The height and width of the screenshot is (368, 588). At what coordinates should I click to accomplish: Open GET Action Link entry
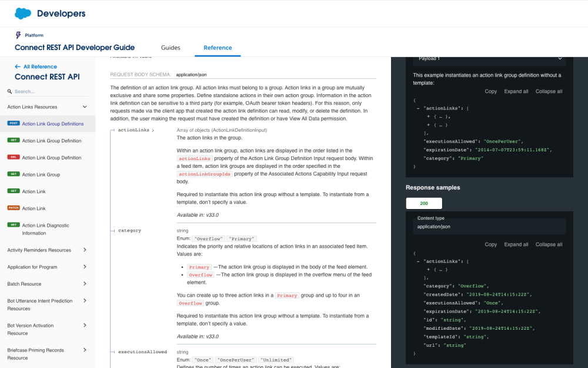point(34,191)
